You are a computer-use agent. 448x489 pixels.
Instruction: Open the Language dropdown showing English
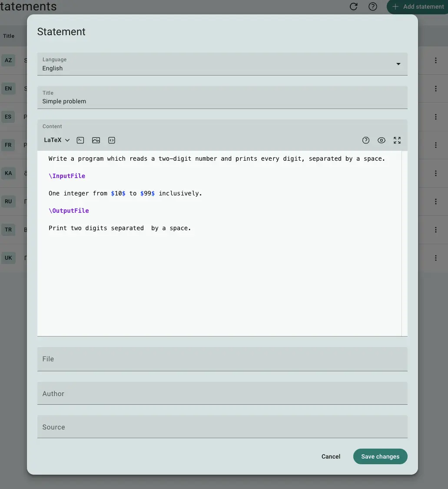[222, 64]
